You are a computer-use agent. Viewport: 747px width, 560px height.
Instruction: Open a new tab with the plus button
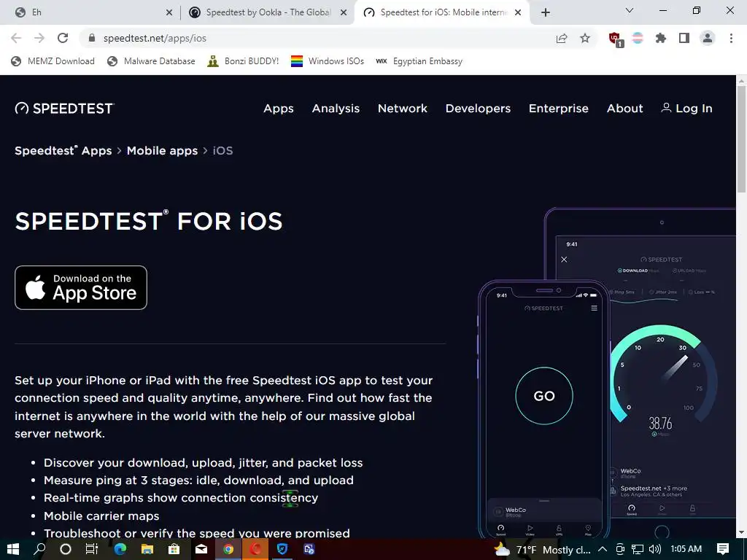pyautogui.click(x=546, y=12)
